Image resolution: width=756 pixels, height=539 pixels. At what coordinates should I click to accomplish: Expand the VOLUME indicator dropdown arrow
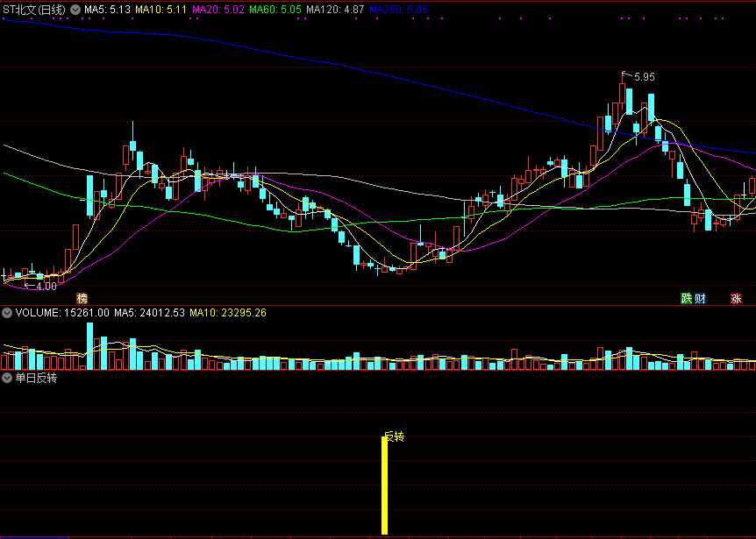click(7, 313)
